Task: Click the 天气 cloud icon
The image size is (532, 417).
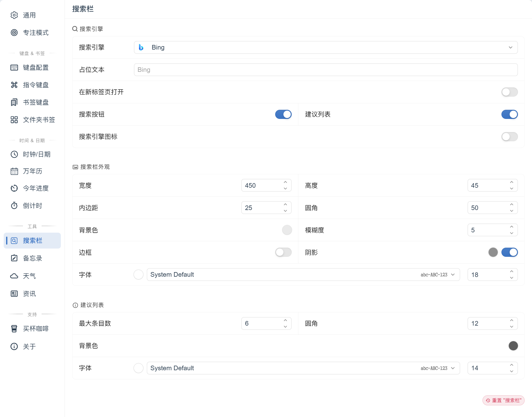Action: [x=14, y=276]
